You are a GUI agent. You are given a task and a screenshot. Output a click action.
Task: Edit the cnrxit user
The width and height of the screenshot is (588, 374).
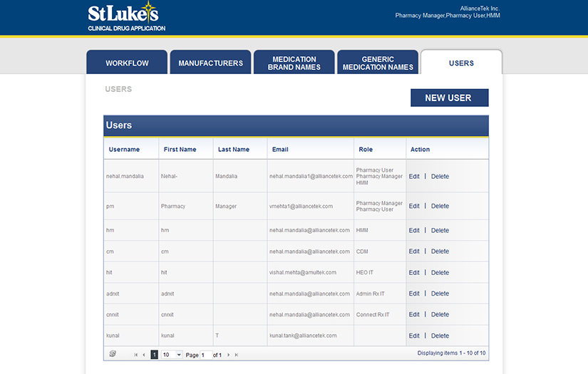414,315
